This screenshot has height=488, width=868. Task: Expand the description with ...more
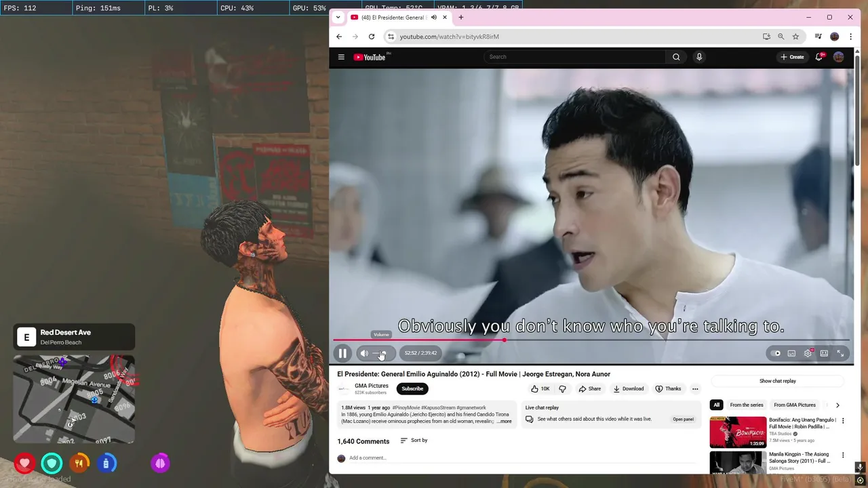tap(504, 422)
